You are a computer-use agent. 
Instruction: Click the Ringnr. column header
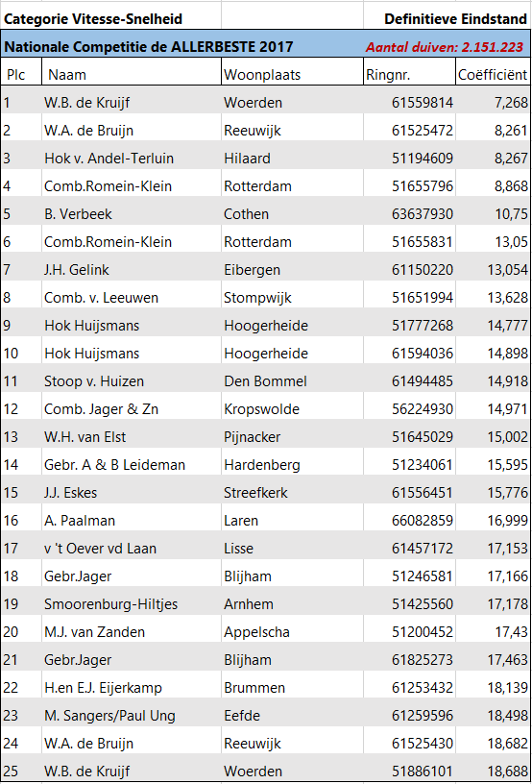pyautogui.click(x=410, y=75)
